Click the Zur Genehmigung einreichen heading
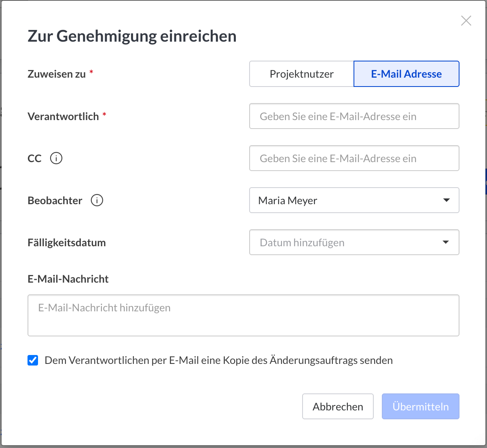 click(132, 36)
